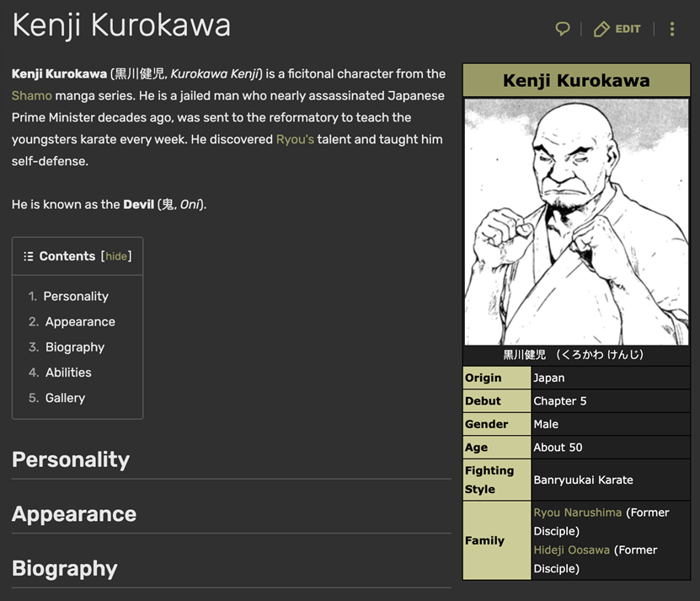
Task: Click the Gender label cell
Action: tap(497, 425)
